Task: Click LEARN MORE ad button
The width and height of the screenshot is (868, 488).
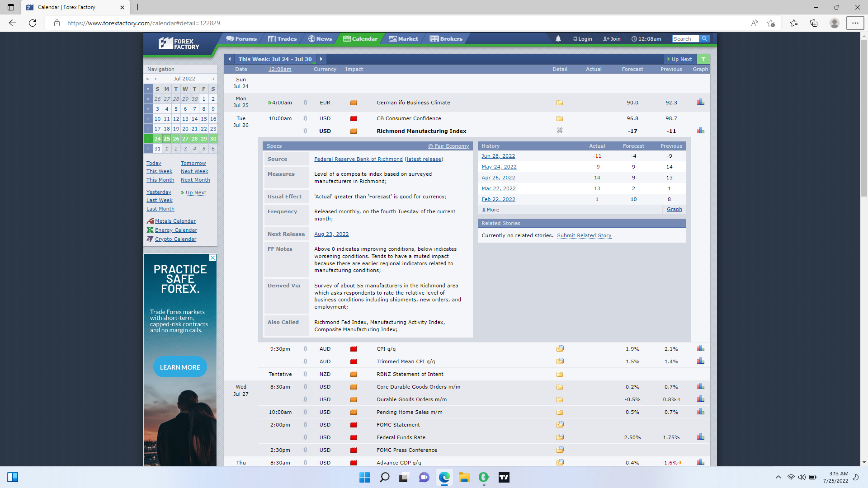Action: tap(180, 367)
